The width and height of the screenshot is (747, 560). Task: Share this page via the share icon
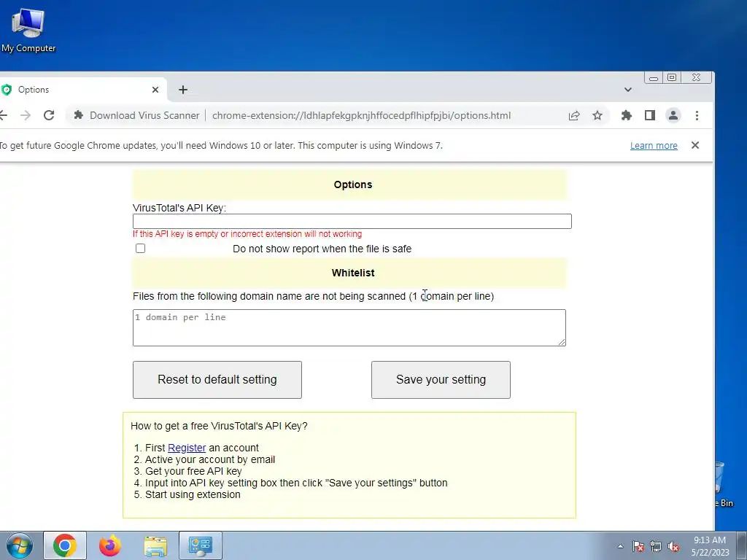[x=574, y=115]
